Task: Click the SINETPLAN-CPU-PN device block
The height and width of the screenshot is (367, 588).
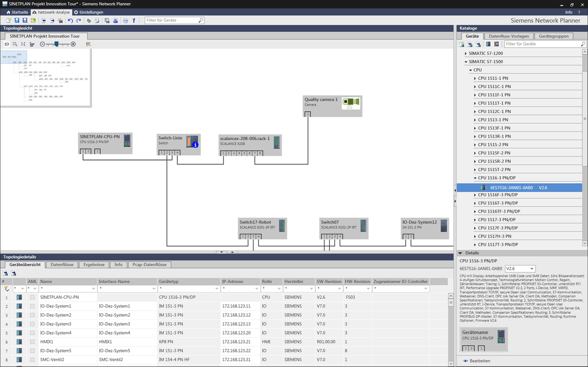Action: point(105,143)
